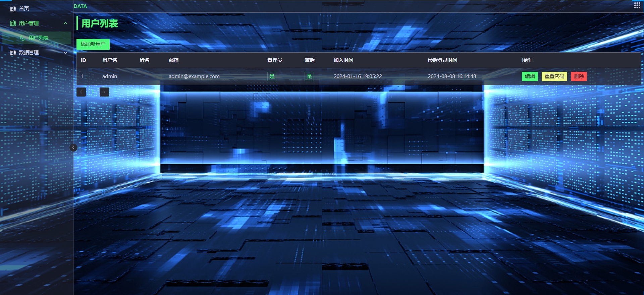Open the grid apps icon at top right
Image resolution: width=644 pixels, height=295 pixels.
(637, 5)
